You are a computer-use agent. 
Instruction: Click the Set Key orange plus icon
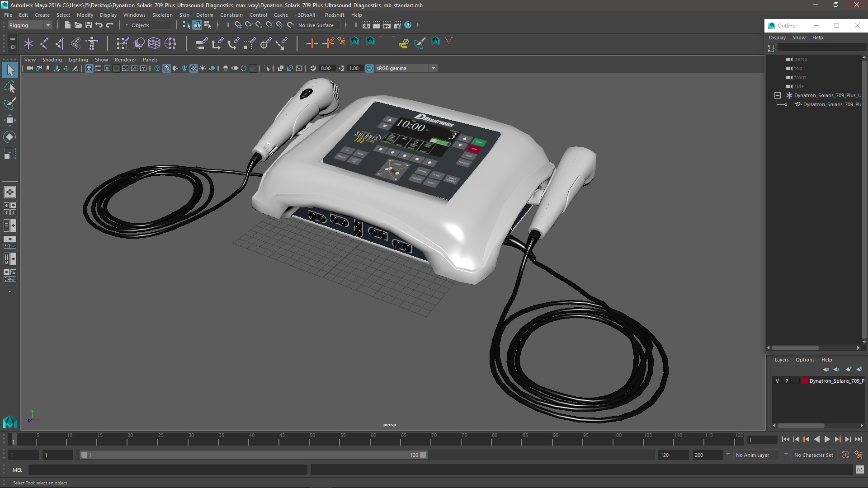point(312,43)
